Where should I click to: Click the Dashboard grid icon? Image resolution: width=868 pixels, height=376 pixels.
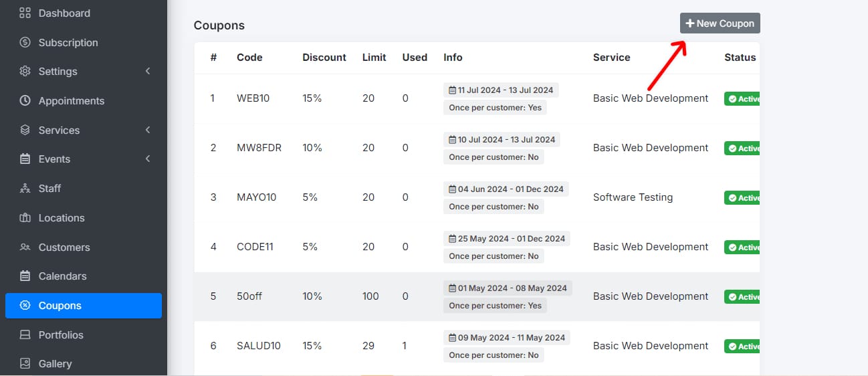click(25, 13)
